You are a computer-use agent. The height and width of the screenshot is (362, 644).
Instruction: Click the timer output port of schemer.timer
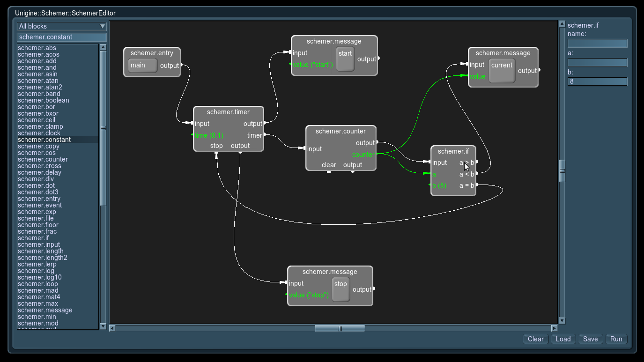(x=265, y=135)
